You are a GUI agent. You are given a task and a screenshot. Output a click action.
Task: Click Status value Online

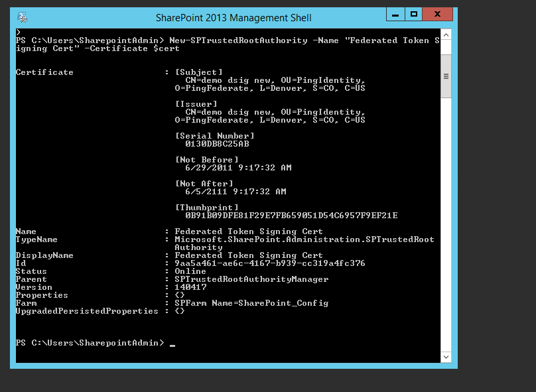pos(190,271)
